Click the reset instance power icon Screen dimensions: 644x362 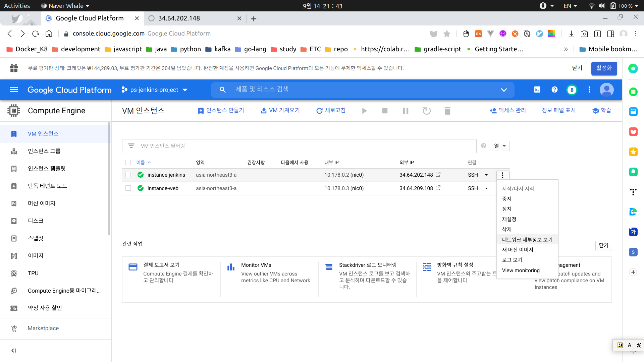click(x=427, y=111)
